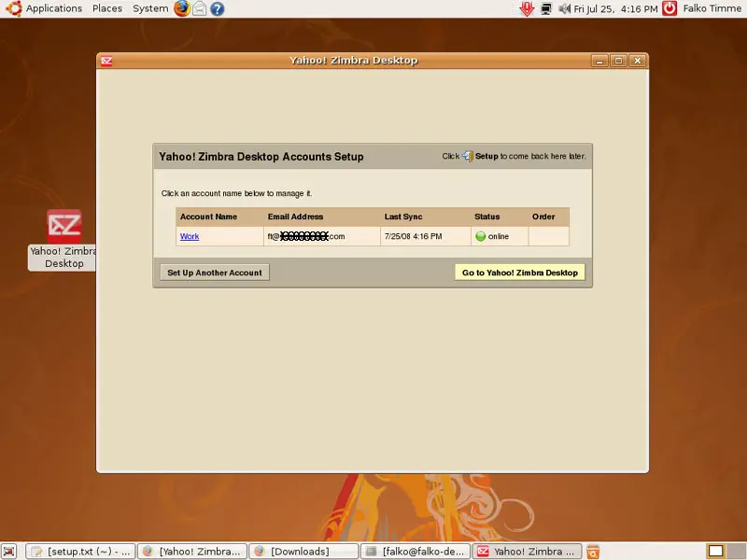Maximize the Yahoo! Zimbra Desktop window
Screen dimensions: 747x560
[x=618, y=61]
